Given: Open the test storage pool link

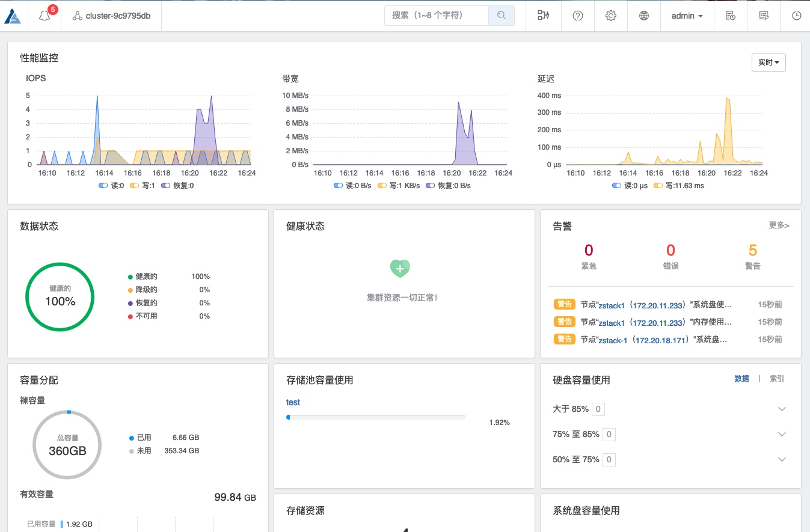Looking at the screenshot, I should click(x=293, y=402).
